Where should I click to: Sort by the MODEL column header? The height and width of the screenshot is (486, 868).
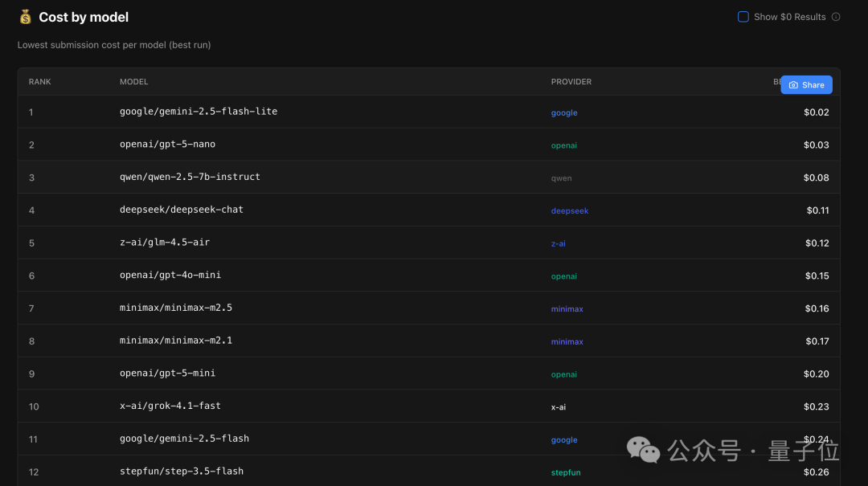[x=134, y=82]
